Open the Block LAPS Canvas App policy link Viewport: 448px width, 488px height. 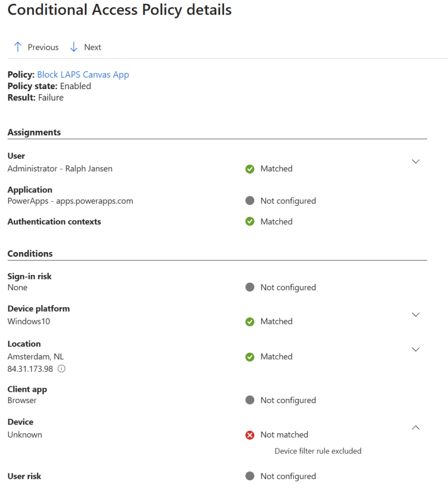click(83, 74)
